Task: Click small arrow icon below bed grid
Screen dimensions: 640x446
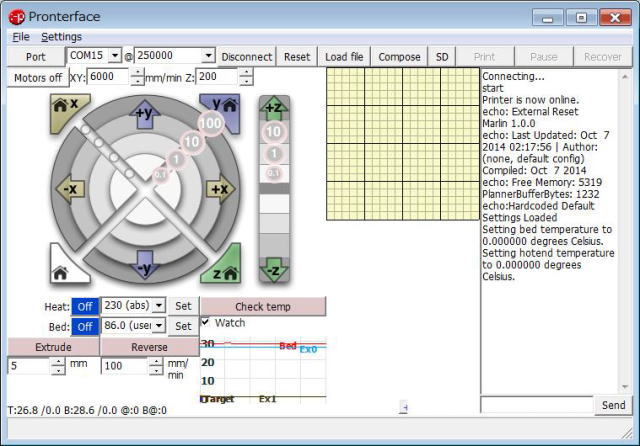Action: (404, 407)
